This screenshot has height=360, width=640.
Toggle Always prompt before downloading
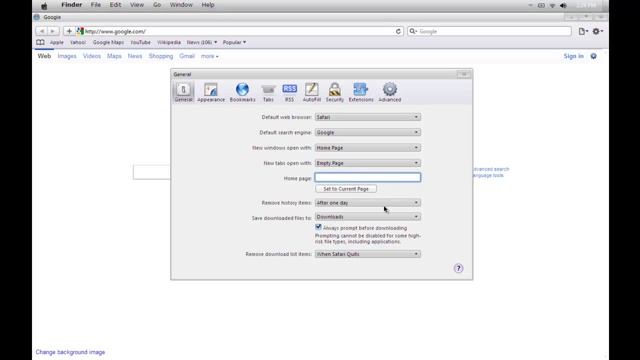click(x=318, y=227)
